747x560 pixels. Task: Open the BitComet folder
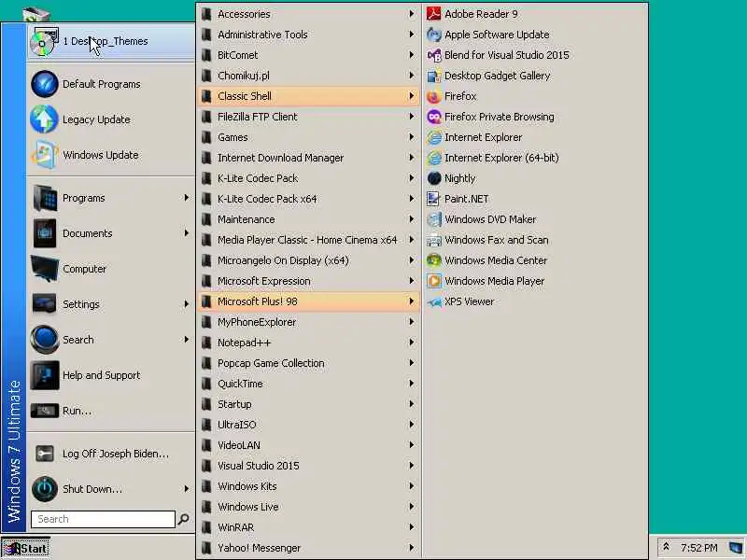click(308, 55)
